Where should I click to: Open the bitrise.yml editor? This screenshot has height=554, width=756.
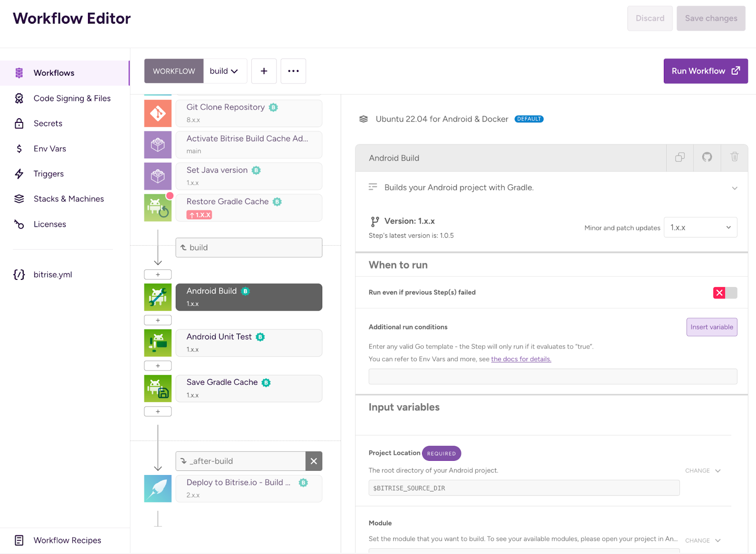[x=65, y=275]
